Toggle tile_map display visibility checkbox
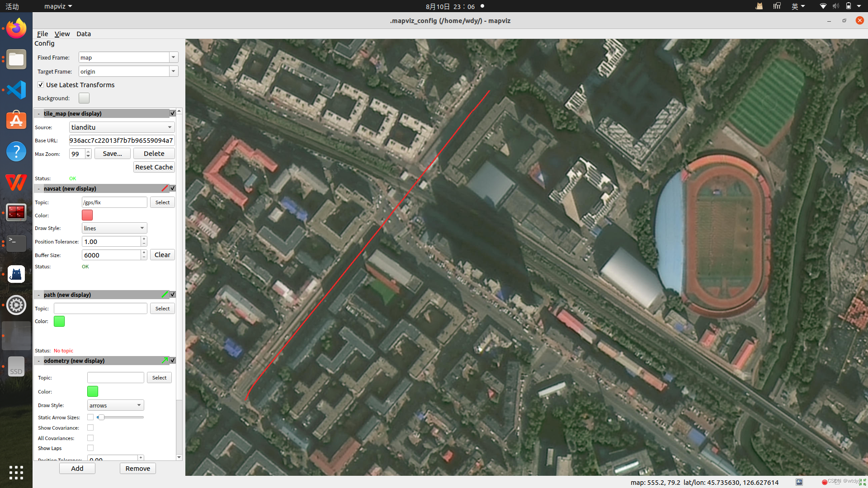The image size is (868, 488). [x=173, y=113]
